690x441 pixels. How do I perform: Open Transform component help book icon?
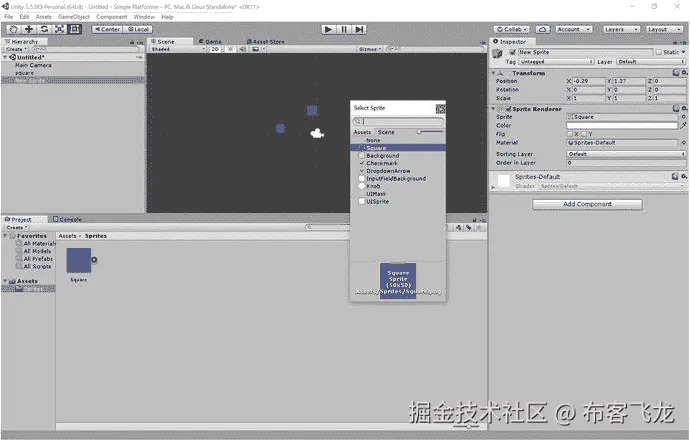[x=675, y=73]
